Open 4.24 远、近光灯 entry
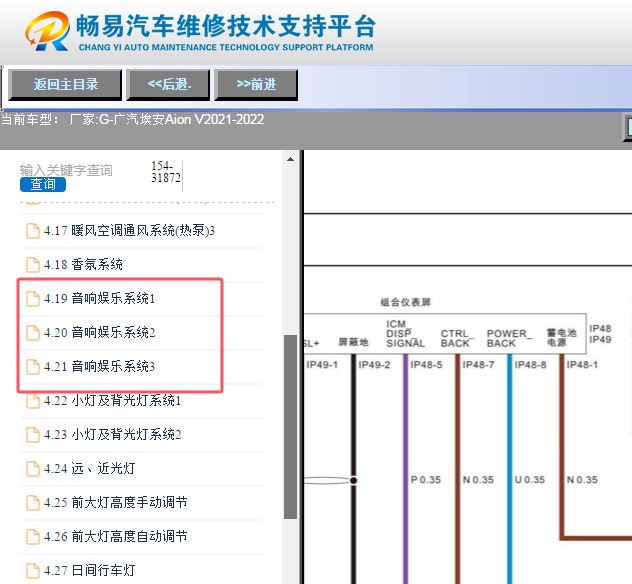Screen dimensions: 632x584 [89, 468]
